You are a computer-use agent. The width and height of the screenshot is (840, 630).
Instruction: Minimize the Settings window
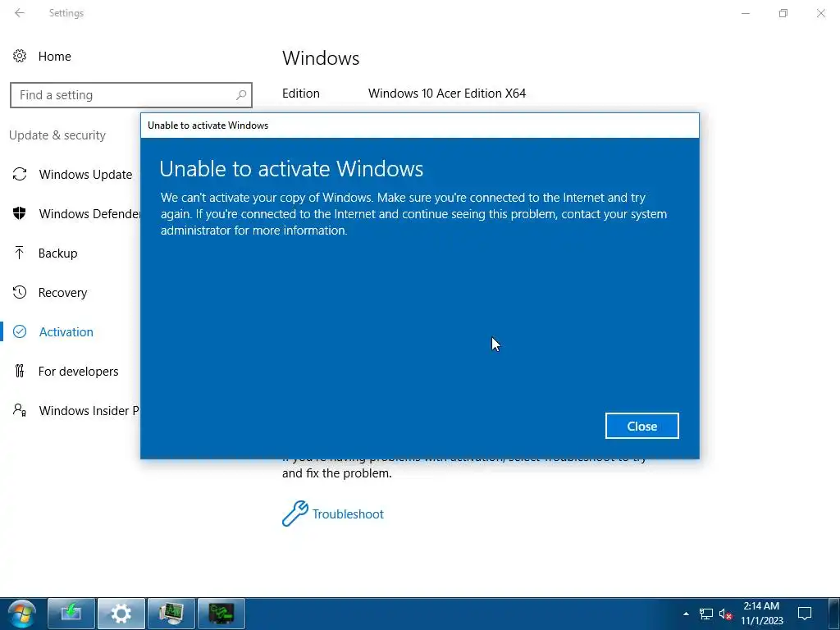coord(746,13)
